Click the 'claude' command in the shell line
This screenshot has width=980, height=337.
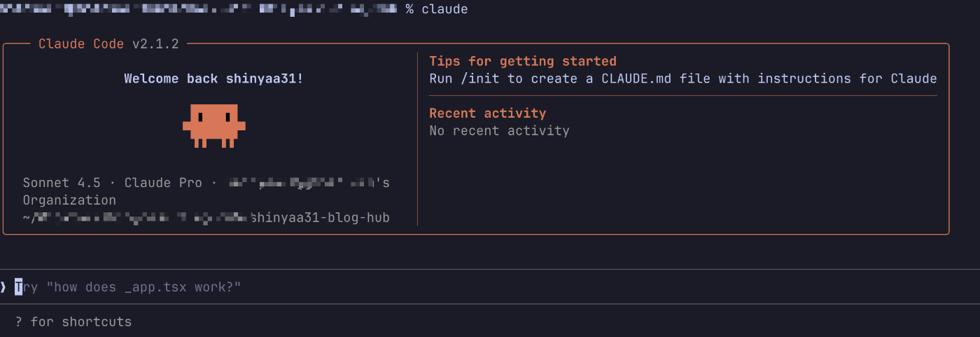click(444, 9)
